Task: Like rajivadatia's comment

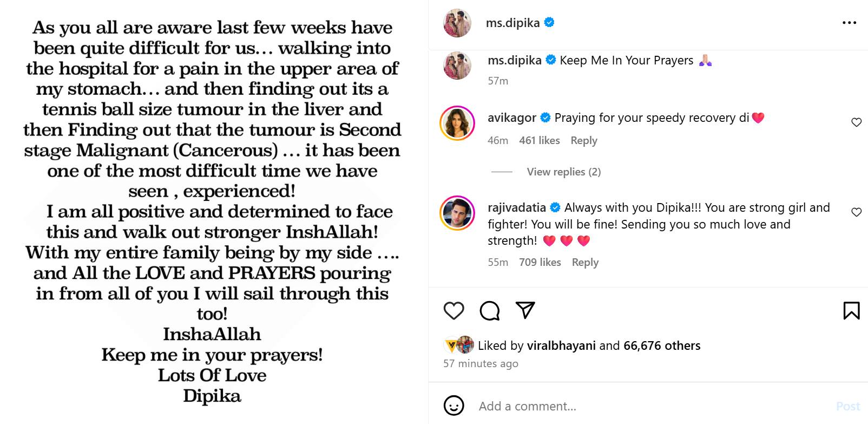Action: pos(856,212)
